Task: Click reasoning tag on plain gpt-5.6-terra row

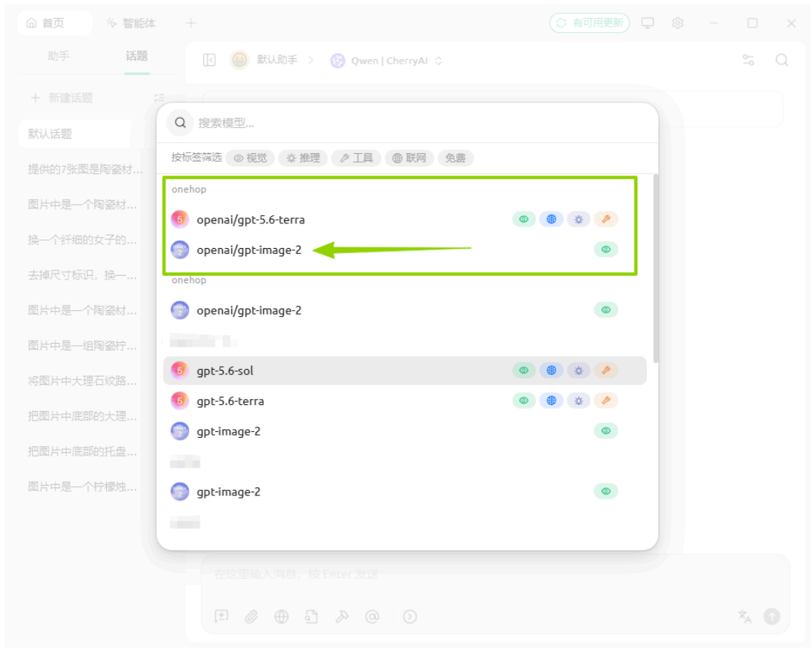Action: coord(579,400)
